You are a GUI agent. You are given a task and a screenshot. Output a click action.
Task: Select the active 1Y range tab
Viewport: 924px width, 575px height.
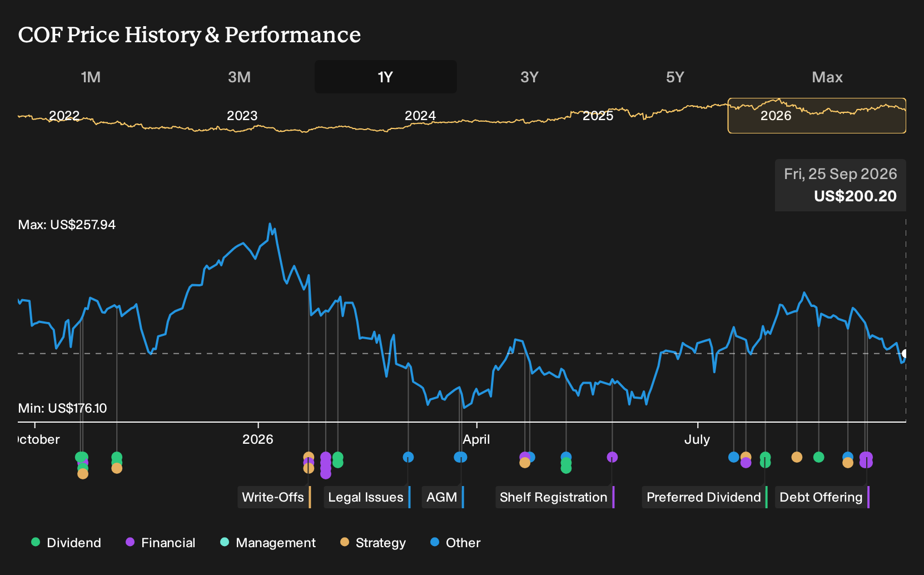click(385, 77)
